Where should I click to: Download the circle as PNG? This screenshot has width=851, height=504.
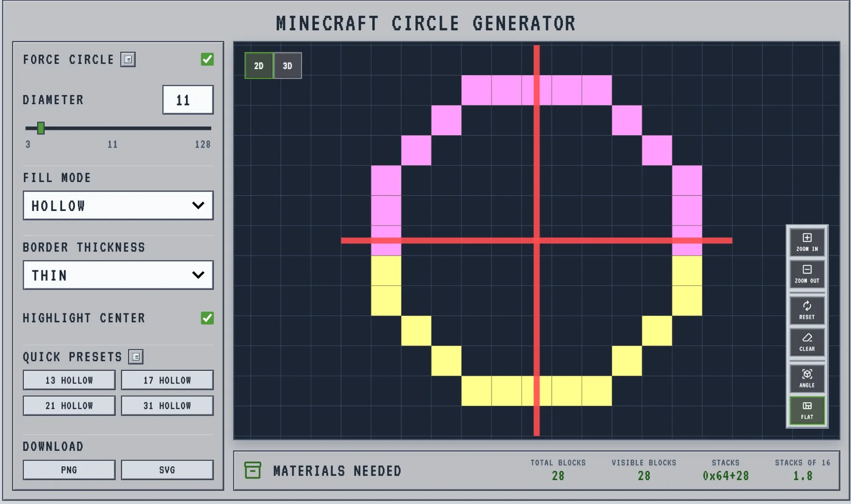69,470
